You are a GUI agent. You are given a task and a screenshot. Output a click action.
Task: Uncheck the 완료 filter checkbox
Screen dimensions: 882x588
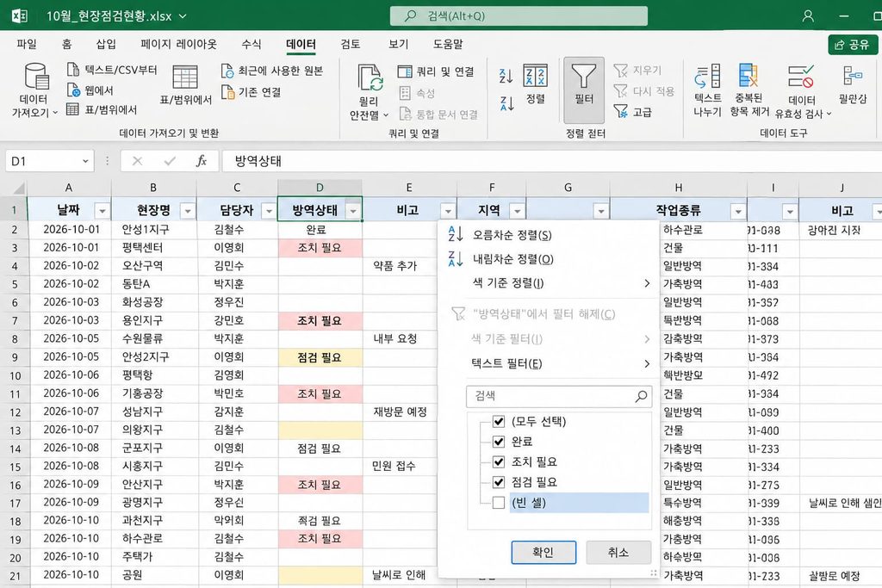499,442
